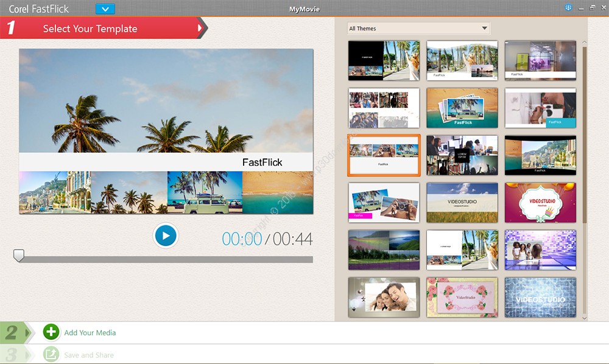Click the green Add Your Media plus icon
Viewport: 609px width, 364px height.
coord(51,332)
